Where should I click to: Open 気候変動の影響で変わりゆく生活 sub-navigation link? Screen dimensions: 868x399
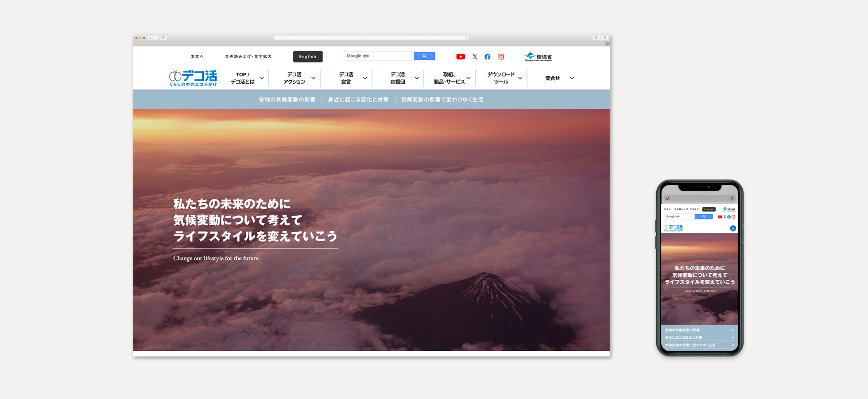point(442,100)
